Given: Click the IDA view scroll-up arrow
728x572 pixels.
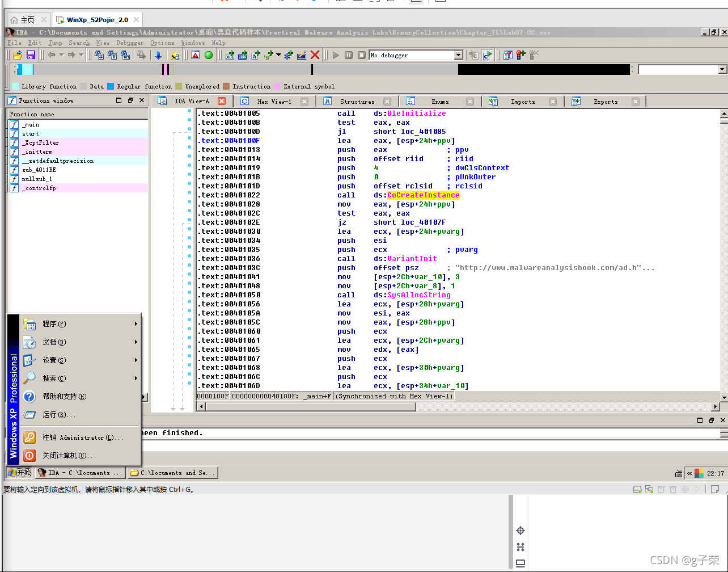Looking at the screenshot, I should pos(723,112).
